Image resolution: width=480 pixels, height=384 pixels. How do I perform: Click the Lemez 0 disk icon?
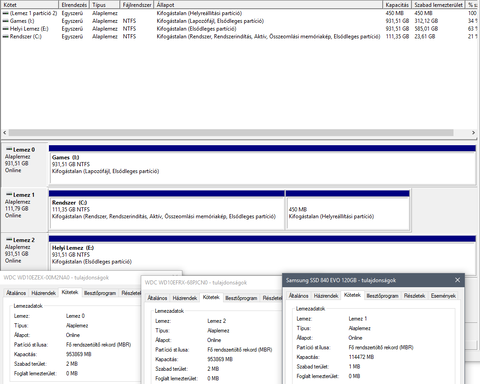click(x=9, y=149)
